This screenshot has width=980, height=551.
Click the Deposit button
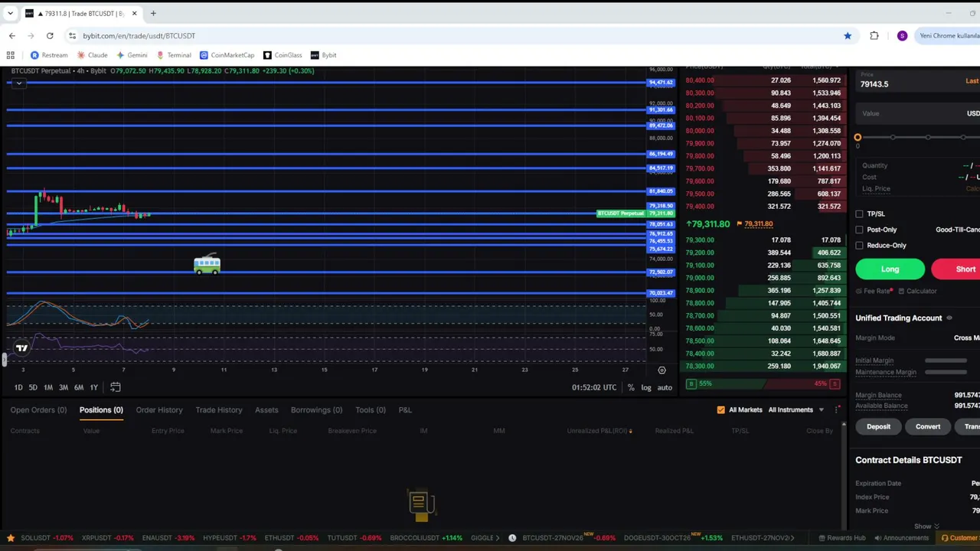(x=878, y=427)
